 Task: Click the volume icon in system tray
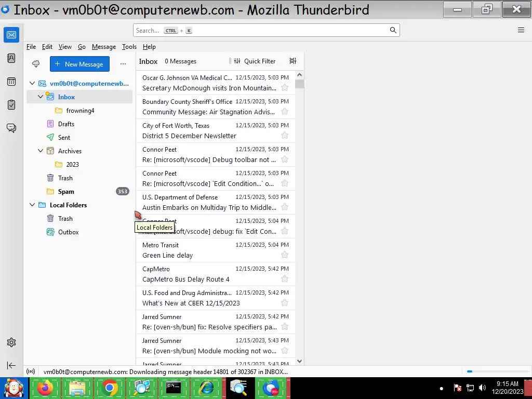coord(482,388)
